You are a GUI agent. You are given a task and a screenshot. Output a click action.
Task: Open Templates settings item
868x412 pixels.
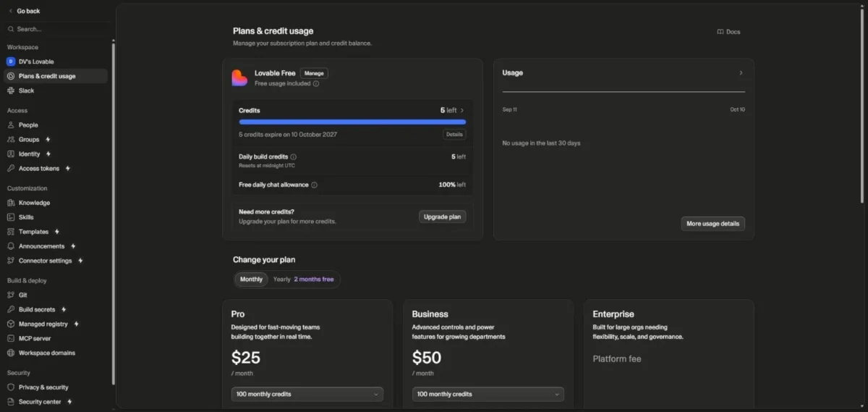[56, 232]
